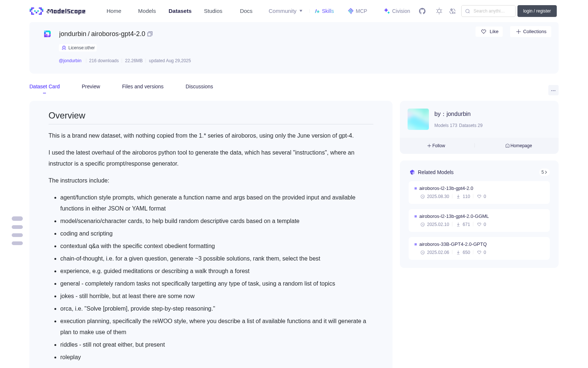Open Civision sparkle icon link

click(x=387, y=11)
